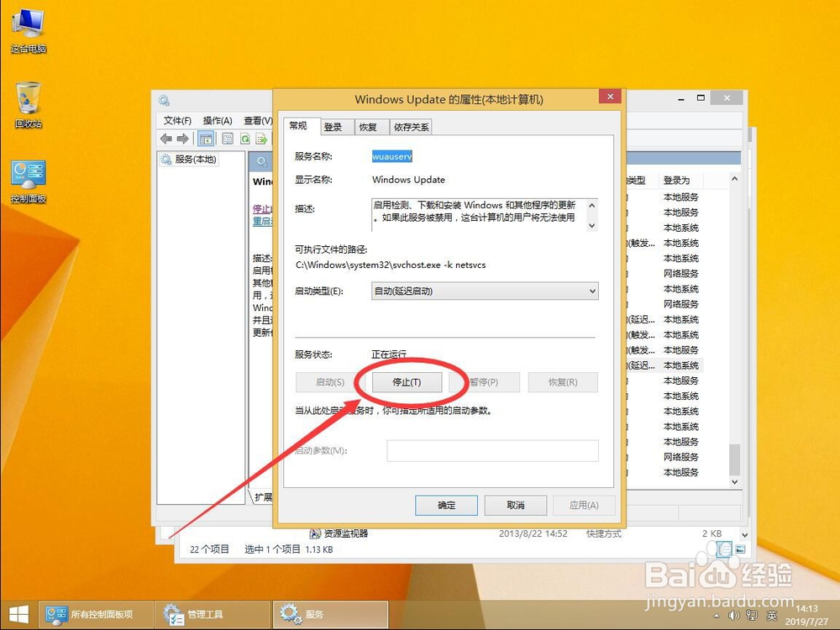Click the 确定 button
The image size is (840, 630).
(x=446, y=505)
